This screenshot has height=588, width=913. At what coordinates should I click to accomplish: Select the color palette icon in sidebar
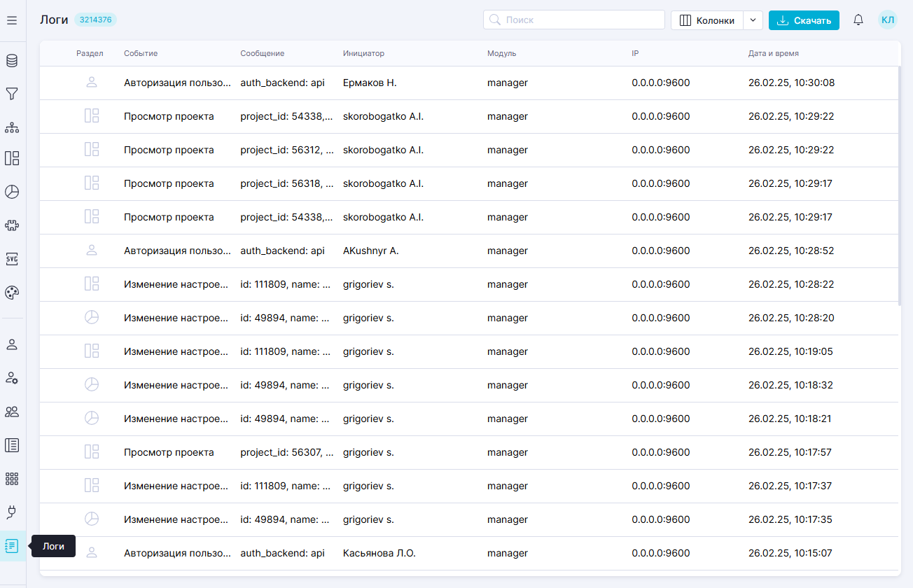point(12,293)
